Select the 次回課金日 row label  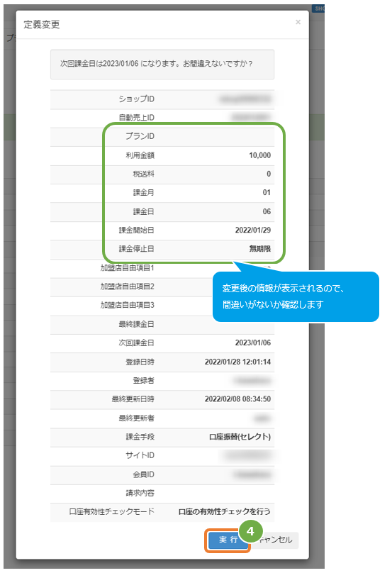tap(136, 343)
